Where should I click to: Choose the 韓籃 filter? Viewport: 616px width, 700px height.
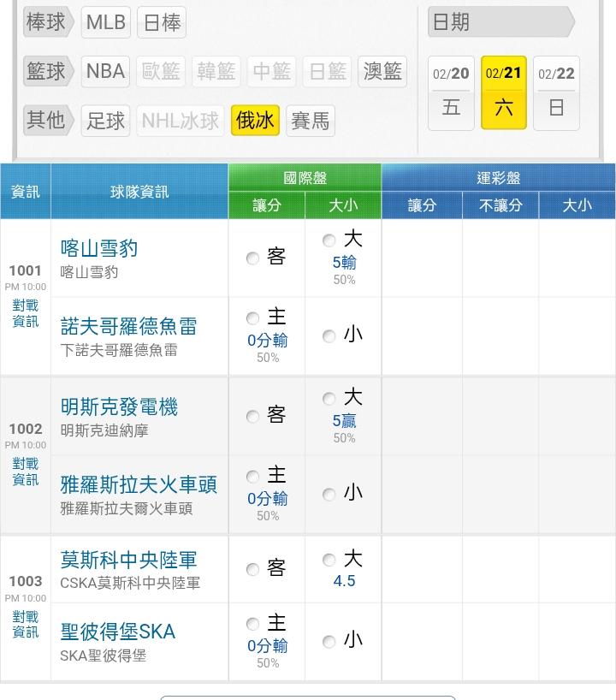click(216, 71)
